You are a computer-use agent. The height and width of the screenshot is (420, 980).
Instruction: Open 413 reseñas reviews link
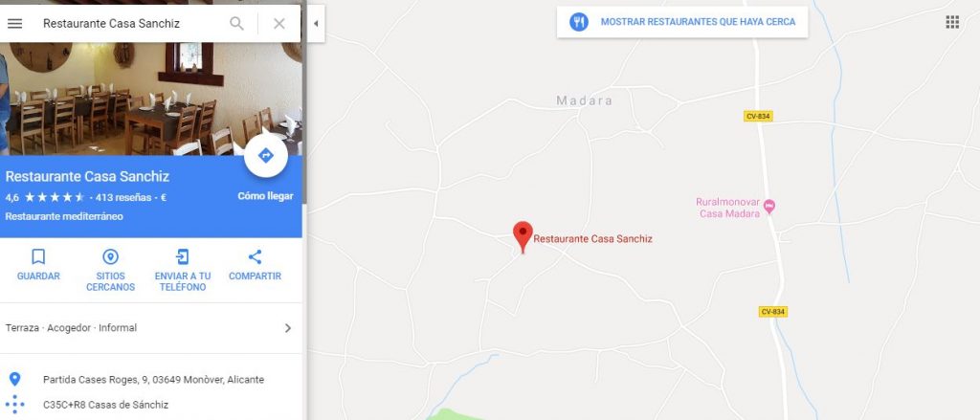pyautogui.click(x=123, y=197)
